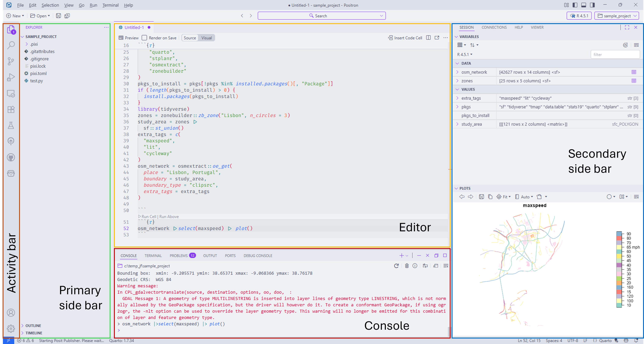The height and width of the screenshot is (344, 644).
Task: Open the Search view in activity bar
Action: [x=11, y=45]
